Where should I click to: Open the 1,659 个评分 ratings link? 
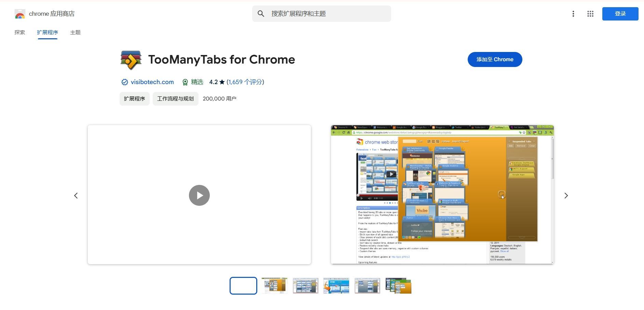click(245, 82)
